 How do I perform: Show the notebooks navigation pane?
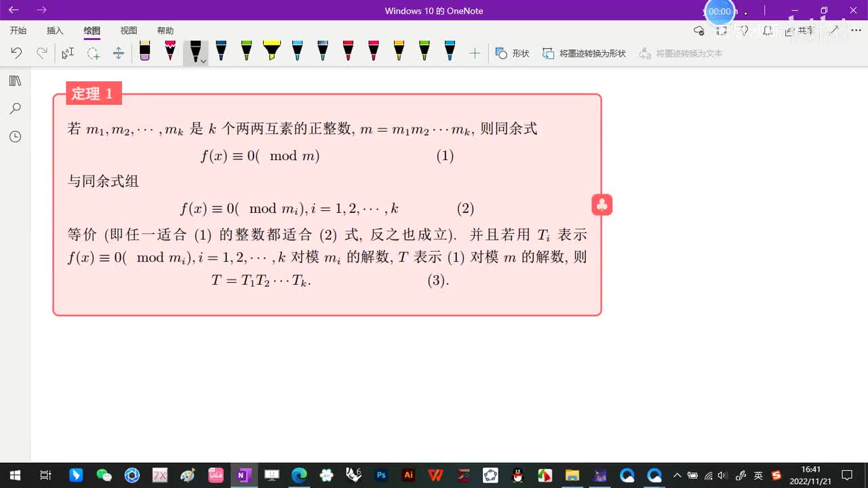click(x=15, y=81)
